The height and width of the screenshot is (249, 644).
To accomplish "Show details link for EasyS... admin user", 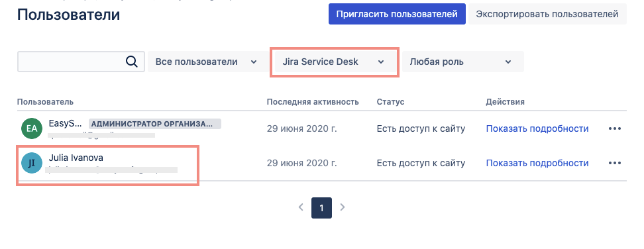I will point(537,128).
